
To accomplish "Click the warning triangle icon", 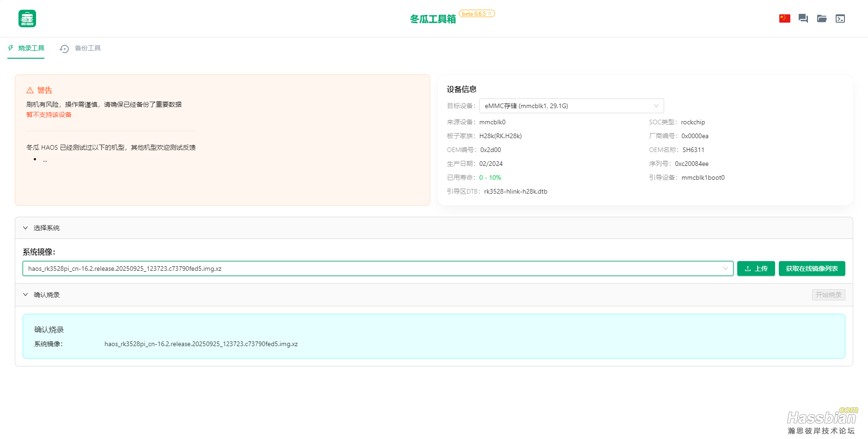I will pos(30,90).
